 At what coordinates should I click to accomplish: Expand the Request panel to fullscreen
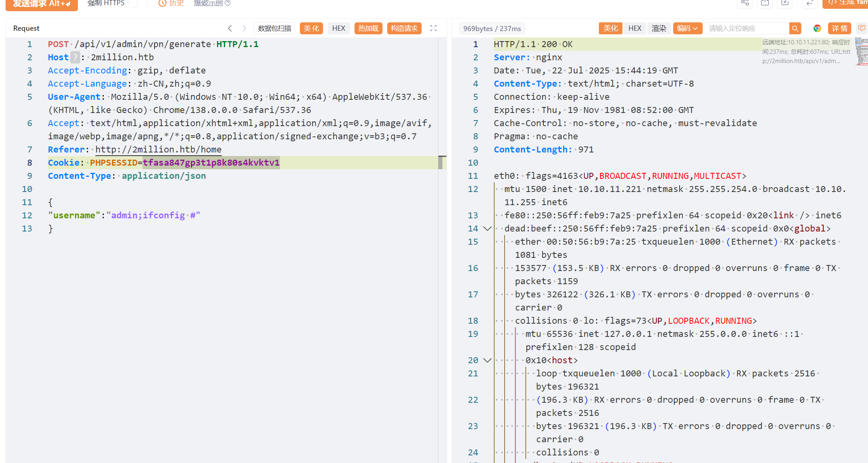(433, 28)
